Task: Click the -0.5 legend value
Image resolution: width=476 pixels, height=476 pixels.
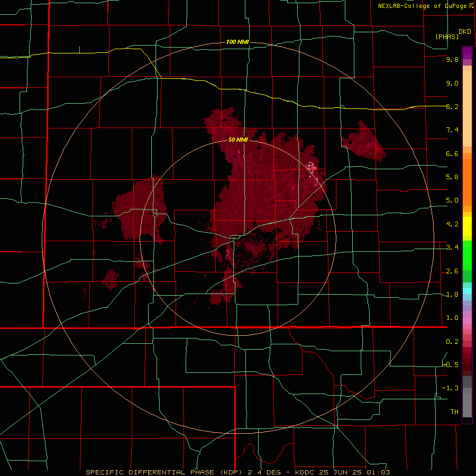Action: (450, 365)
